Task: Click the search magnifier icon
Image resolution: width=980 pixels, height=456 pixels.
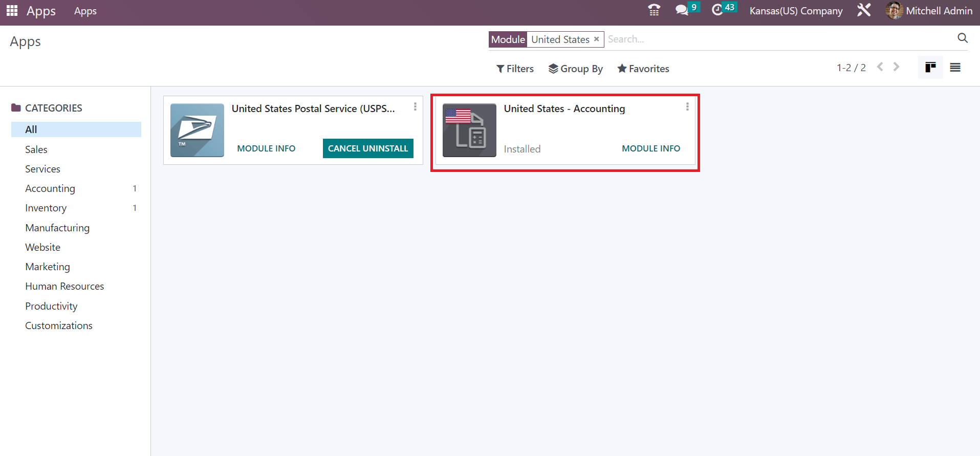Action: click(x=963, y=38)
